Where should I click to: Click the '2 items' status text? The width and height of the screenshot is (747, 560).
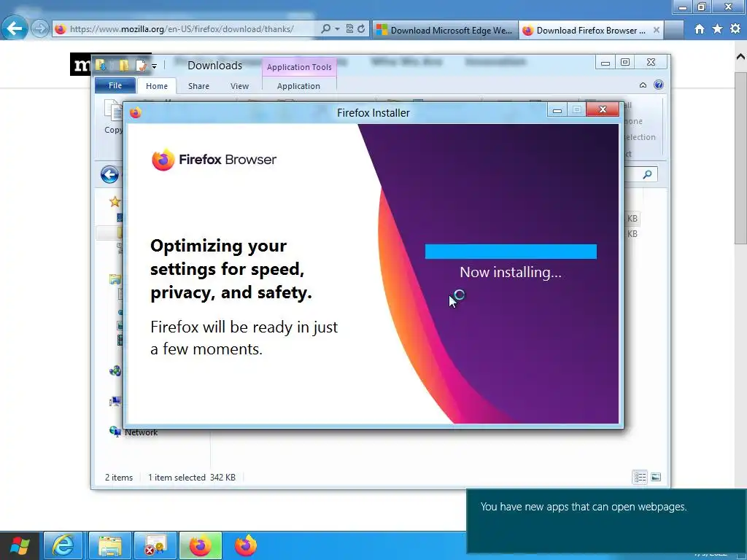click(x=119, y=477)
